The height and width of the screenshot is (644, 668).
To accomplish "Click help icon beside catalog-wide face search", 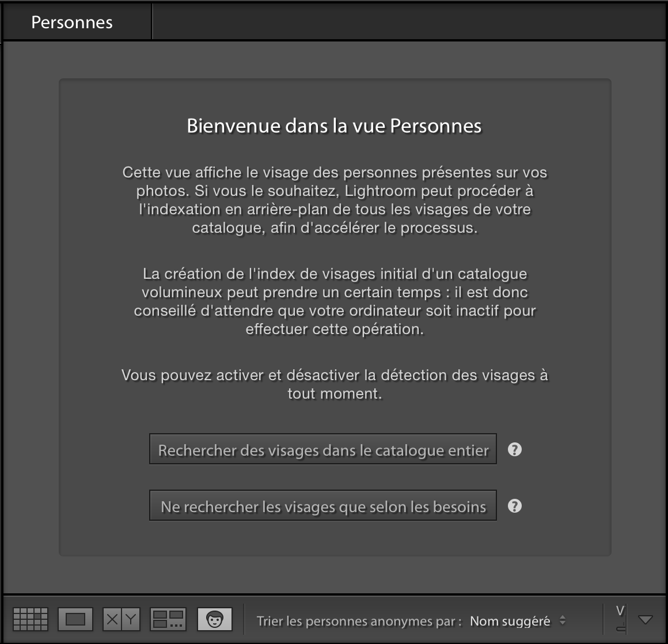I will (514, 449).
